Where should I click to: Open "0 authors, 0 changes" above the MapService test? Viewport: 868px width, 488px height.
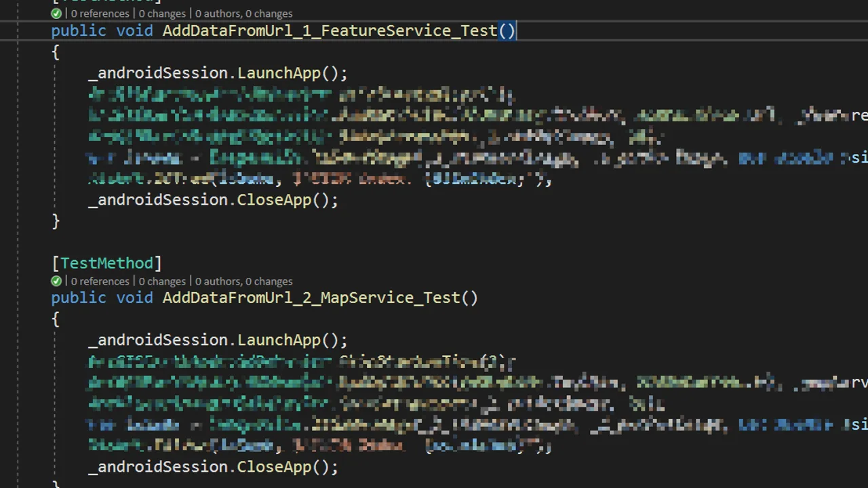(244, 281)
